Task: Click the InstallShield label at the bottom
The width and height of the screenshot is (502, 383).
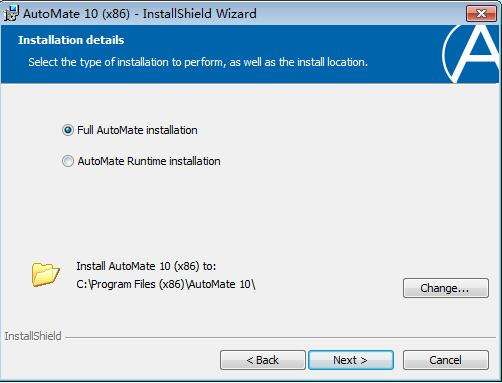Action: [x=33, y=336]
